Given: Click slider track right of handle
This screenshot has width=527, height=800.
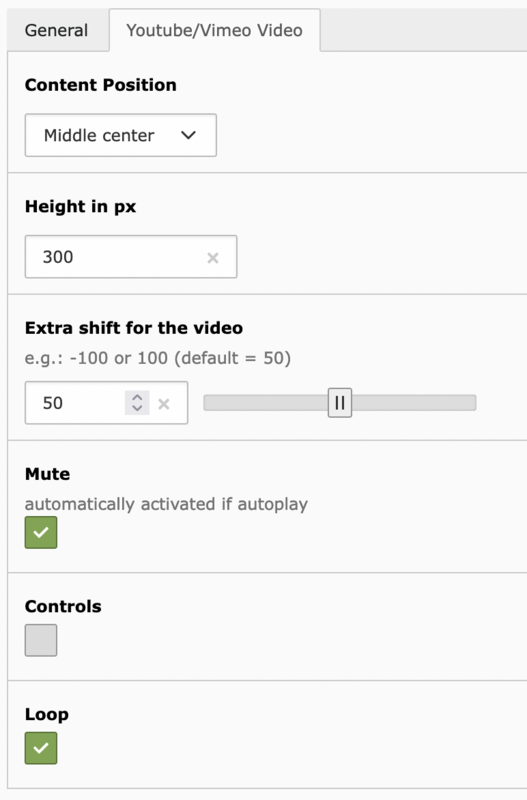Looking at the screenshot, I should (414, 403).
